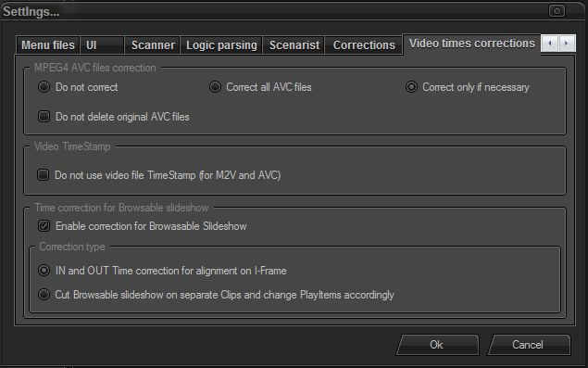
Task: Switch to the UI tab
Action: pos(102,45)
